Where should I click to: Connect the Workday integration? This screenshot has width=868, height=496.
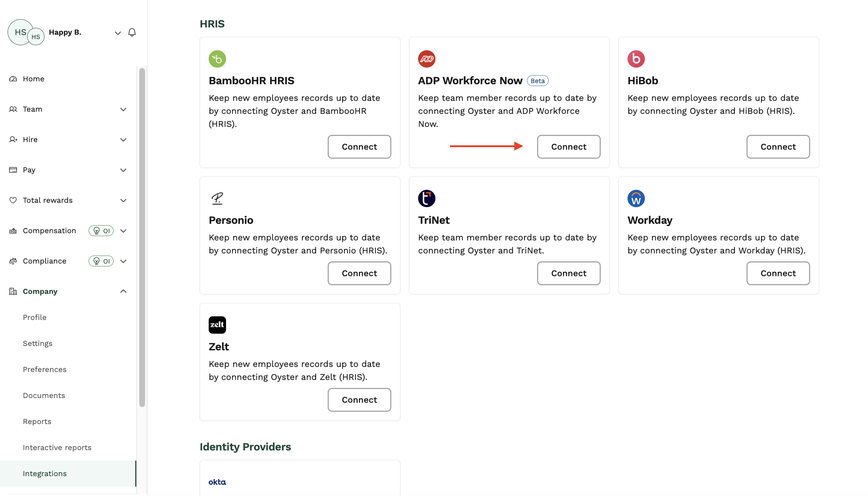coord(778,273)
